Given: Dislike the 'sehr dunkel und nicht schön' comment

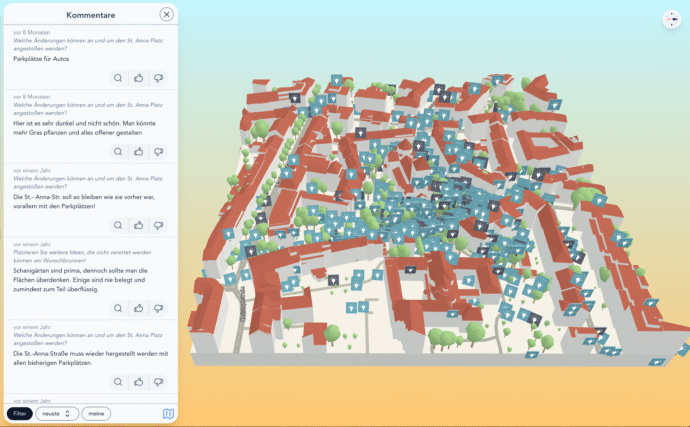Looking at the screenshot, I should coord(158,151).
